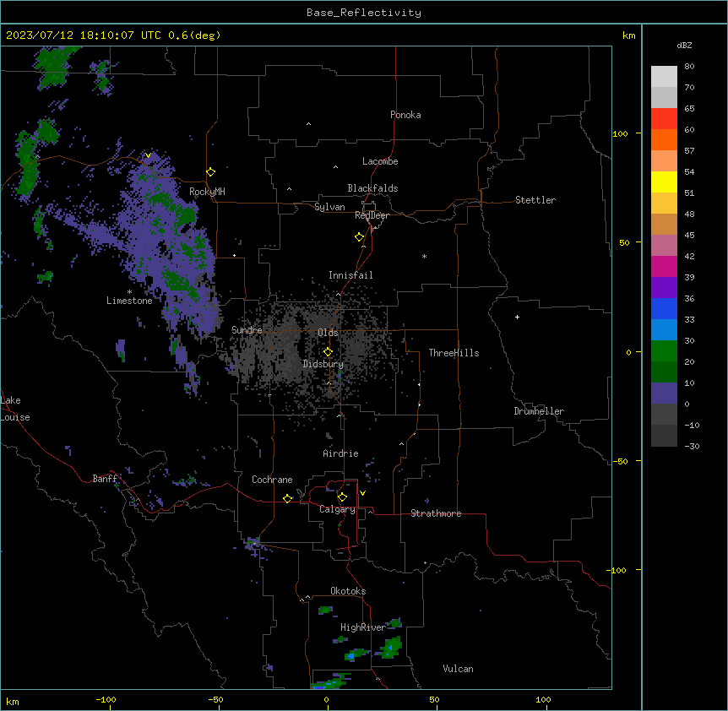
Task: Click the white asterisk above Limestone label
Action: pyautogui.click(x=129, y=292)
